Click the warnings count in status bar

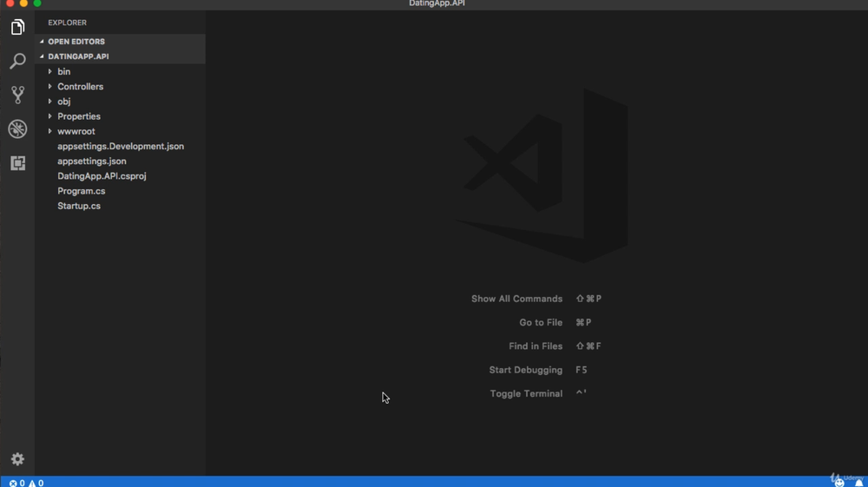tap(36, 484)
